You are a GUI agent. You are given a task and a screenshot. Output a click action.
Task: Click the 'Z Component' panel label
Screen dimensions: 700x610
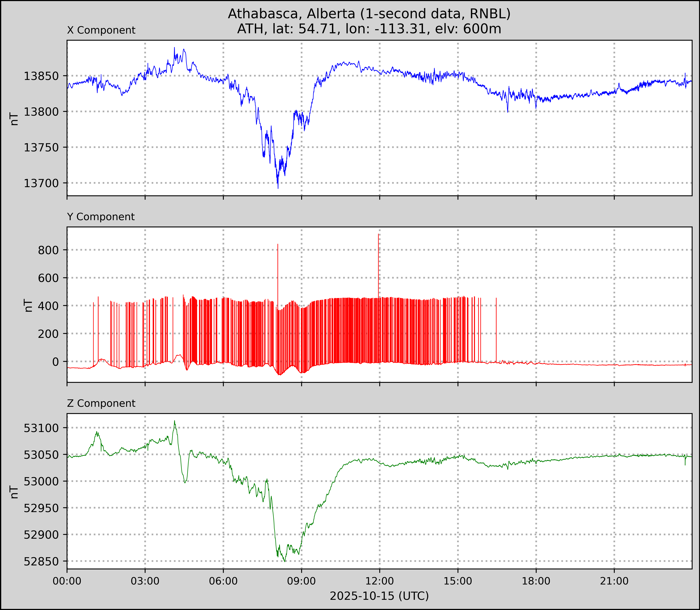[x=101, y=403]
